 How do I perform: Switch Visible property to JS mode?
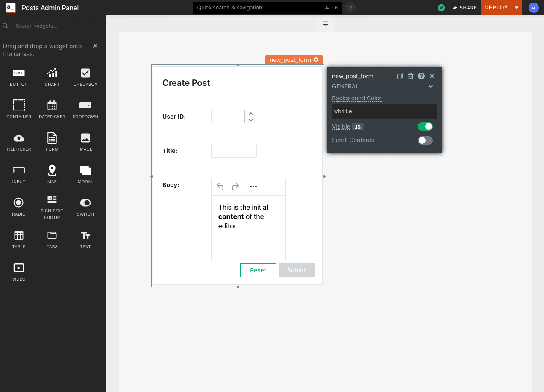click(x=357, y=127)
